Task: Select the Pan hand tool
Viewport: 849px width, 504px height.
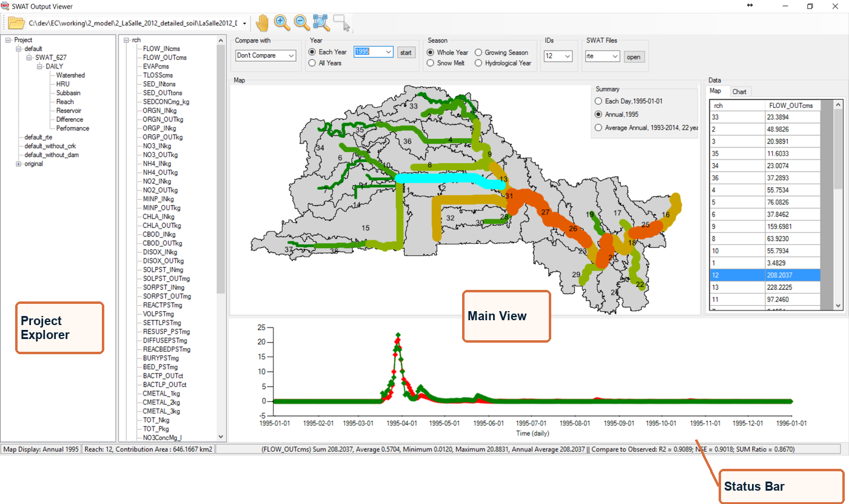Action: pyautogui.click(x=262, y=23)
